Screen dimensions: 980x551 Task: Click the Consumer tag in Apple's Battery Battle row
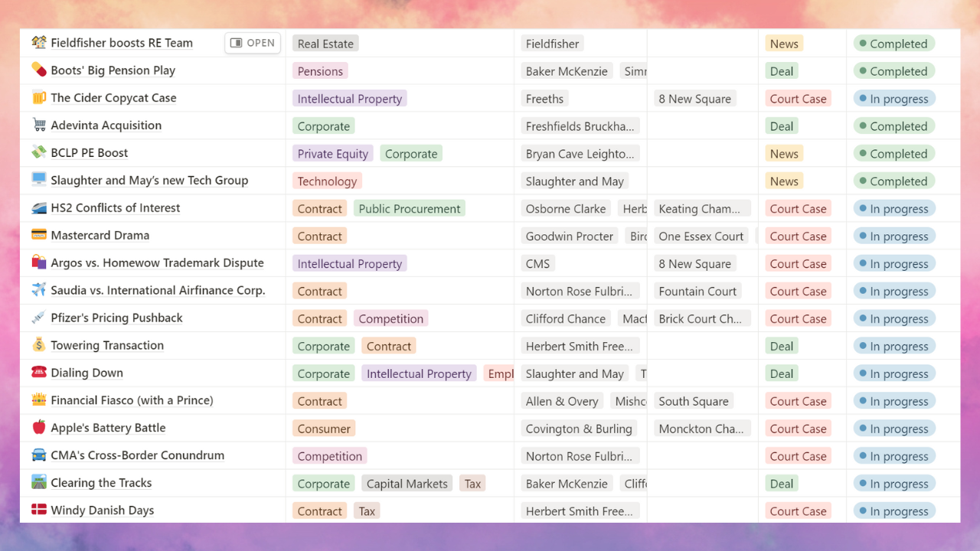[x=324, y=429]
